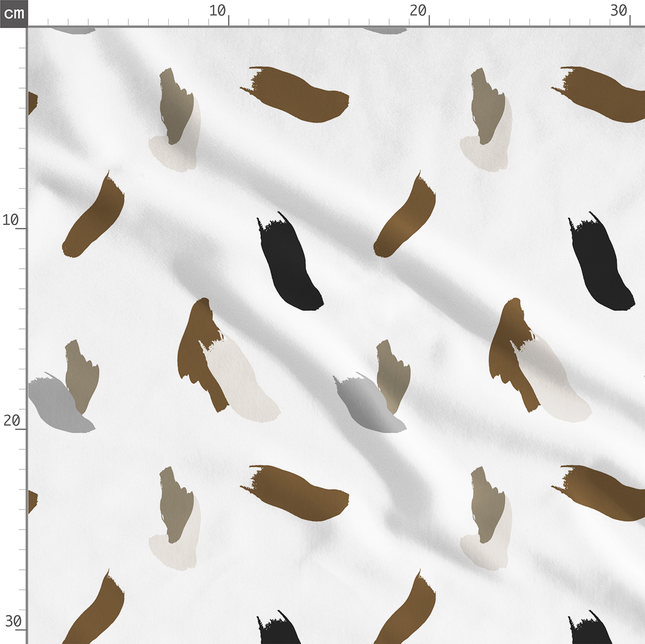Click the 10 mark on the vertical ruler
Screen dimensions: 645x644
pyautogui.click(x=11, y=219)
